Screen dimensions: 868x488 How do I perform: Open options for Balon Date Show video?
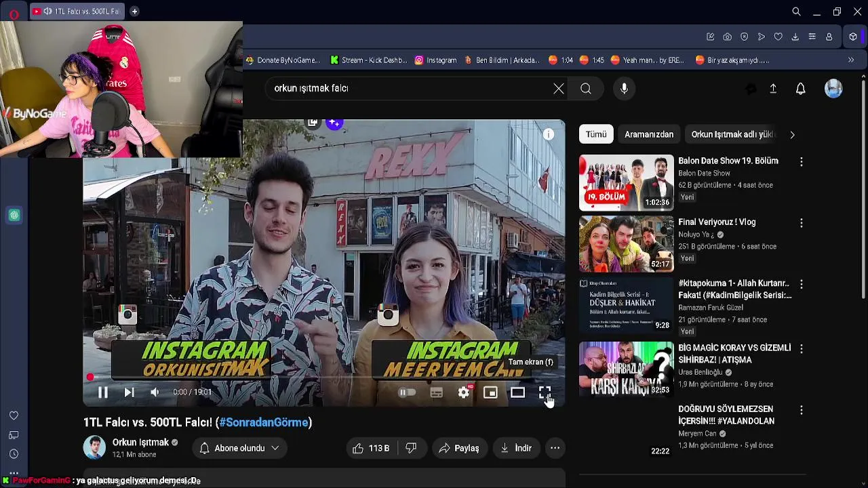802,161
